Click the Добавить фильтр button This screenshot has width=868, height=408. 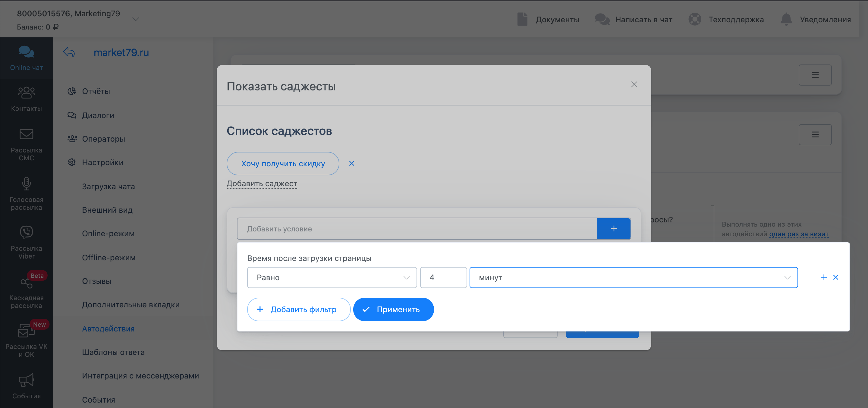coord(298,309)
